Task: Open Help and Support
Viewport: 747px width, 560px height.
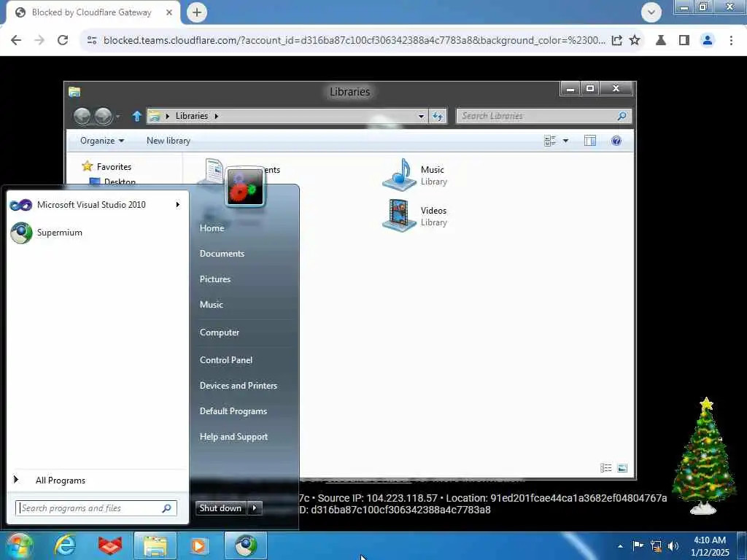Action: [233, 437]
